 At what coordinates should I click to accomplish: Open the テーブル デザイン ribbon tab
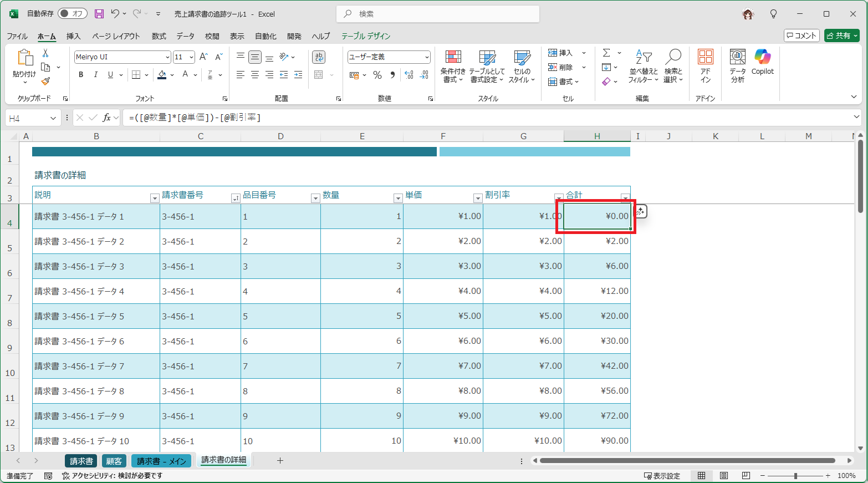click(366, 36)
